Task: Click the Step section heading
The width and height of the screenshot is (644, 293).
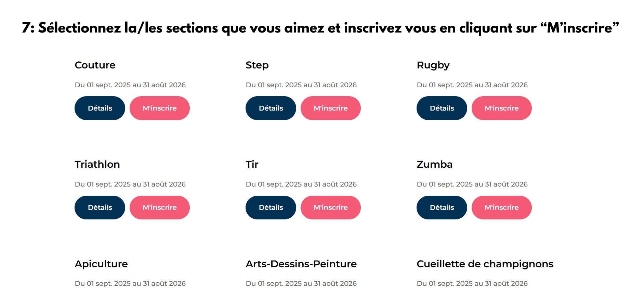Action: tap(257, 65)
